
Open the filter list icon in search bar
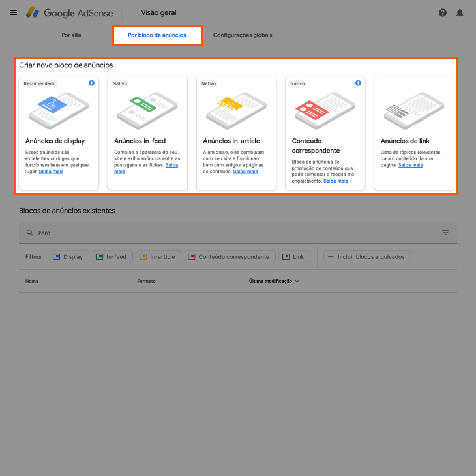pyautogui.click(x=445, y=233)
